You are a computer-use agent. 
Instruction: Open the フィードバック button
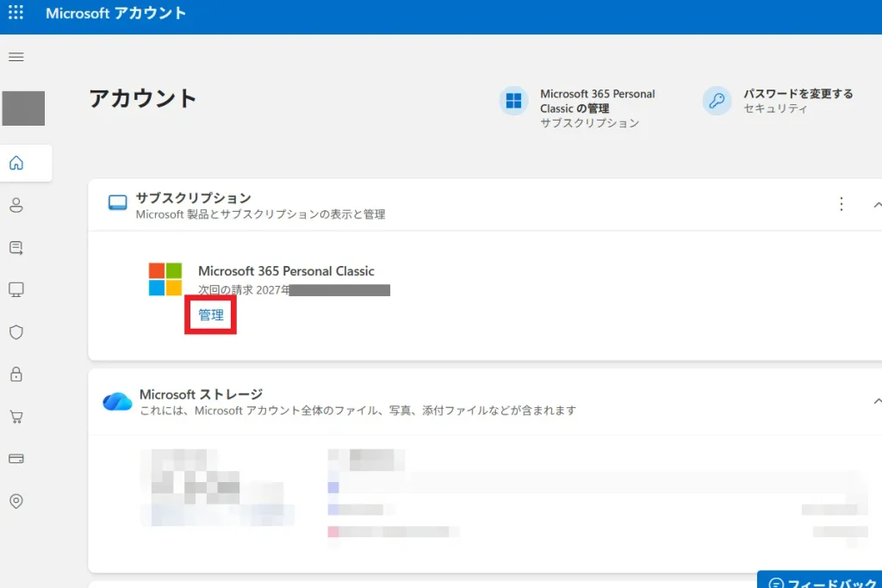tap(820, 581)
